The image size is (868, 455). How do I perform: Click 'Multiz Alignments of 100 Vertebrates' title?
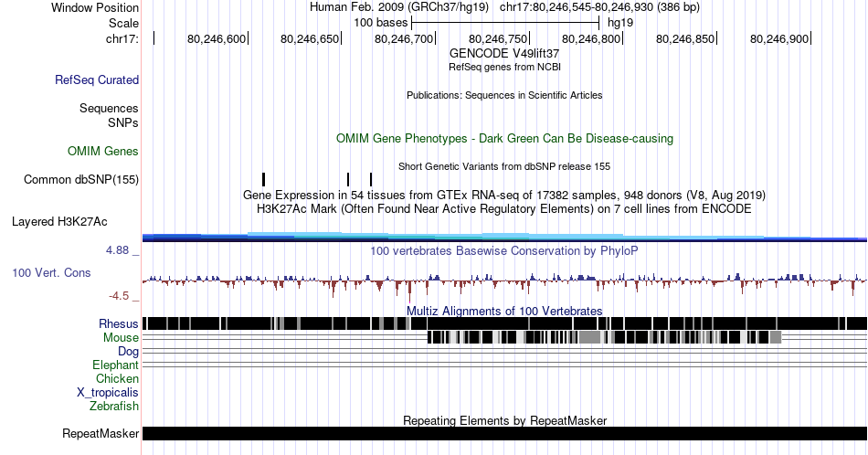504,311
